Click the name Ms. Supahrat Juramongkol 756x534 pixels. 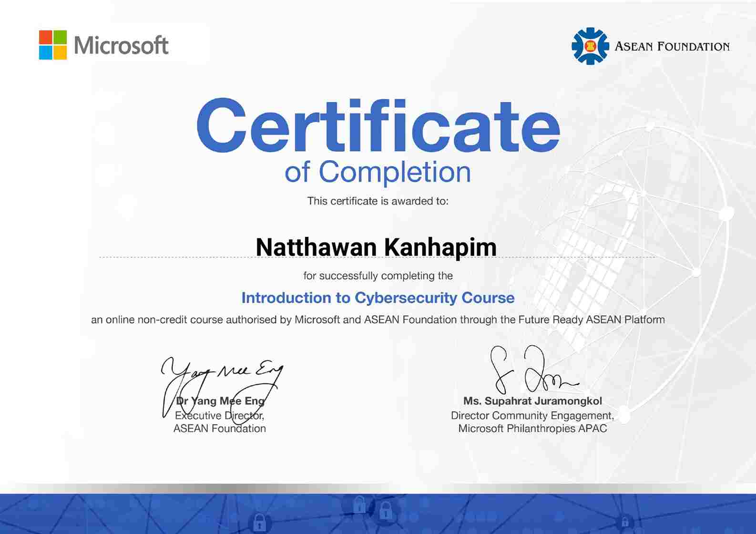pos(532,401)
